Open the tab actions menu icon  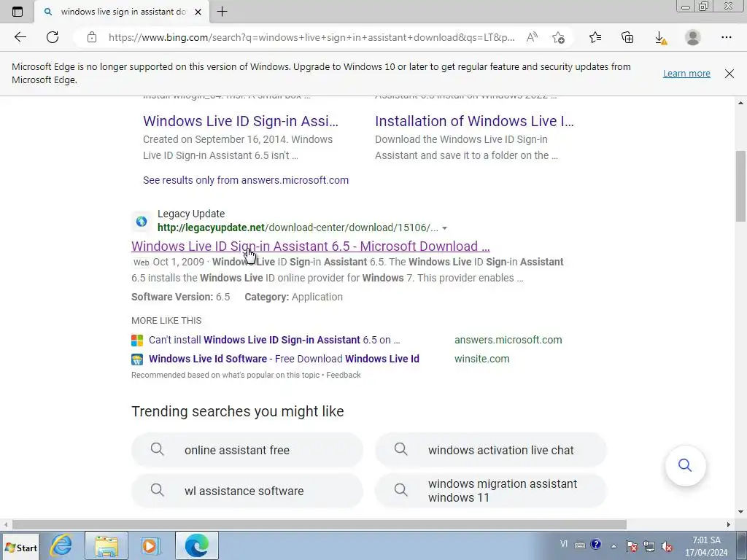[18, 12]
